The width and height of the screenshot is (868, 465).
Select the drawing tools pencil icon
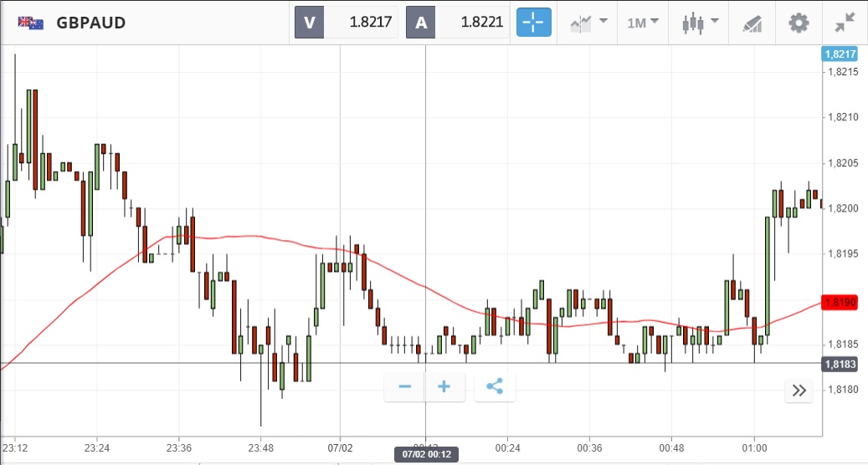click(752, 23)
